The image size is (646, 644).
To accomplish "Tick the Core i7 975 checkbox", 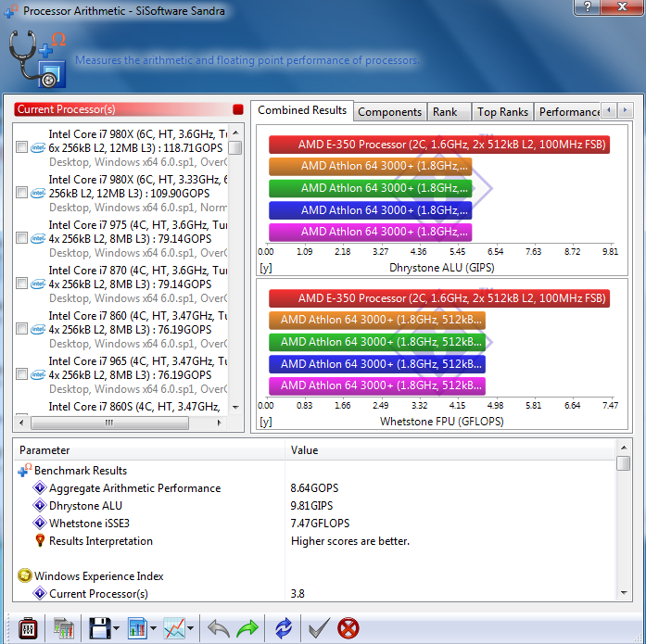I will [x=21, y=238].
